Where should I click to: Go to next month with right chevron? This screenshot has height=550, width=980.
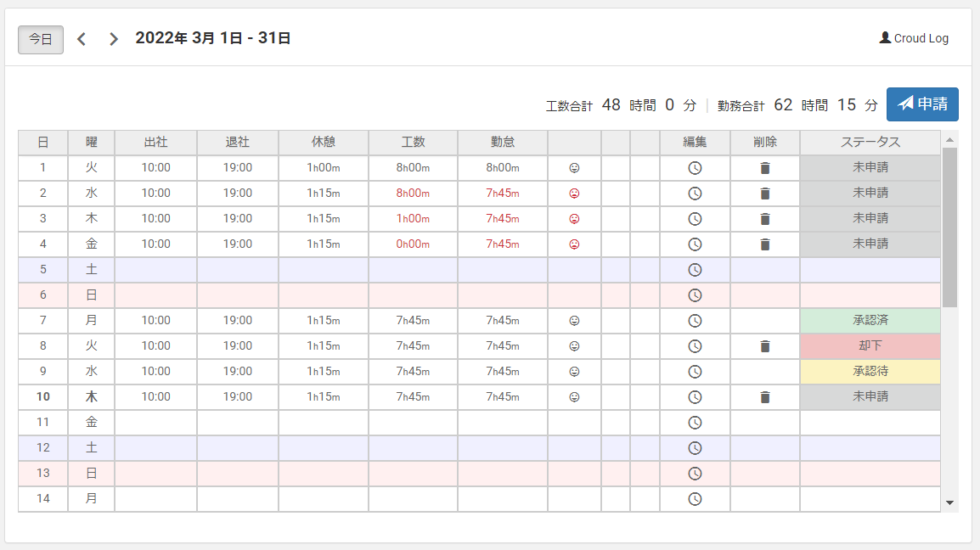113,39
